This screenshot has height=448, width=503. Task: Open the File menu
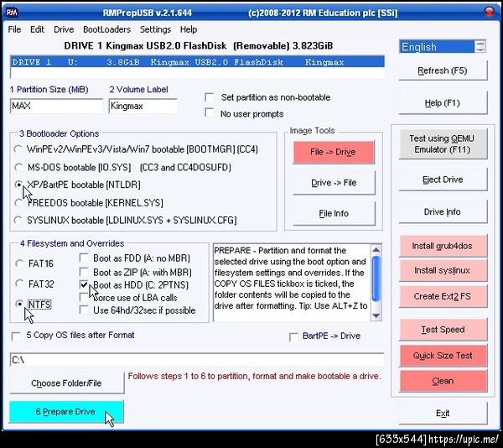pos(14,29)
